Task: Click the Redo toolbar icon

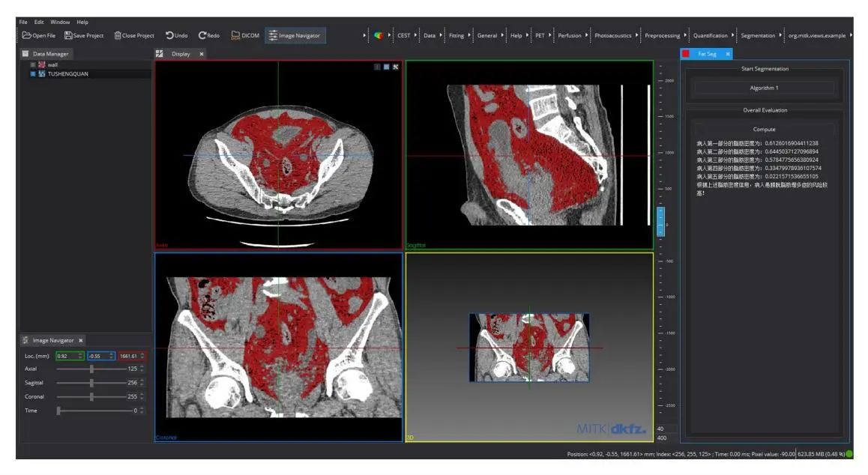Action: coord(202,35)
